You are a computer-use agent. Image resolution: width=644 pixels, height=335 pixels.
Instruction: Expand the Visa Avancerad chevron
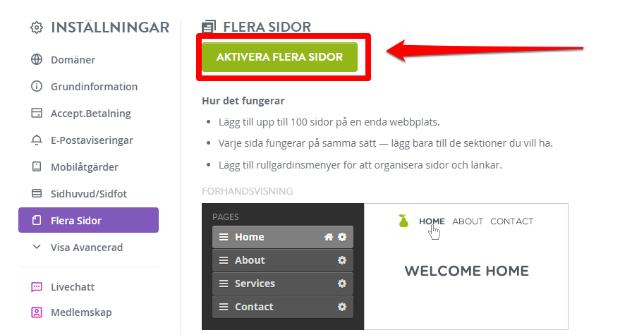(37, 247)
